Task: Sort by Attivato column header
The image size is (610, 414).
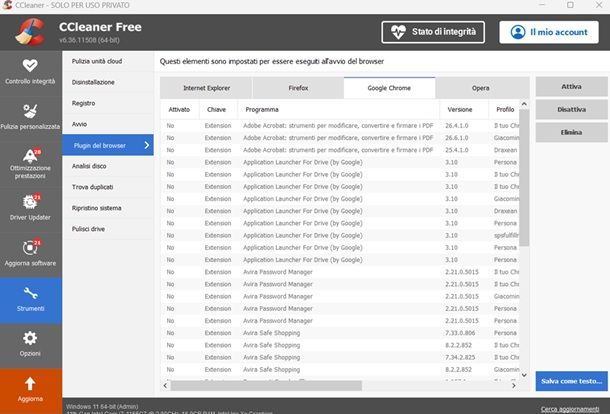Action: point(179,109)
